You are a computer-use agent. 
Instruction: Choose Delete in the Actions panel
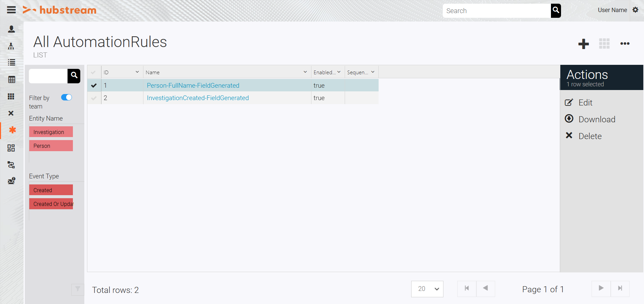click(590, 136)
